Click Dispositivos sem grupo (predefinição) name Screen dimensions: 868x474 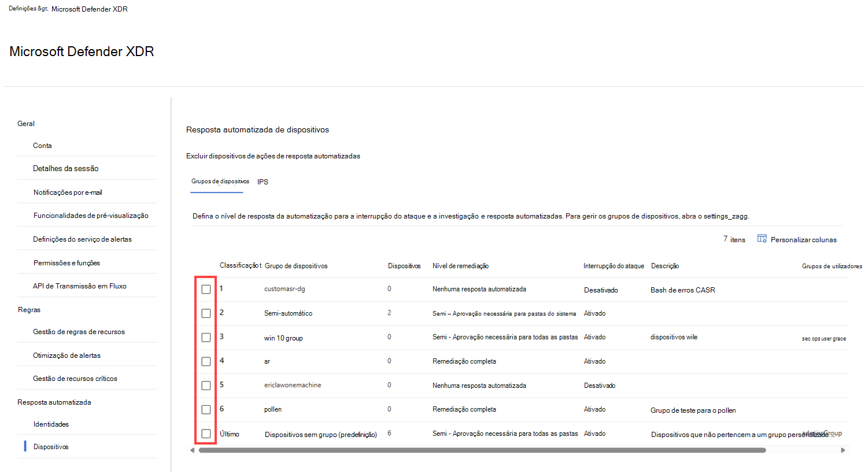(x=321, y=435)
